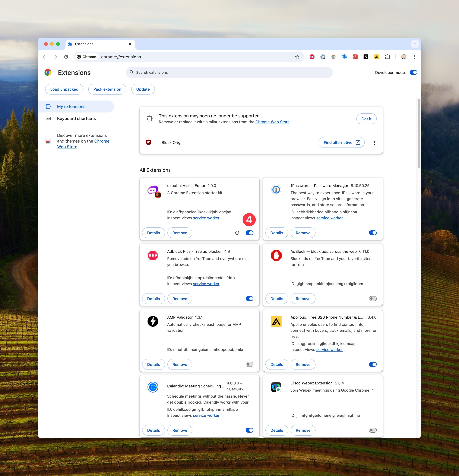The width and height of the screenshot is (459, 476).
Task: Click the Okta-style avatar toolbar extension icon
Action: [333, 57]
